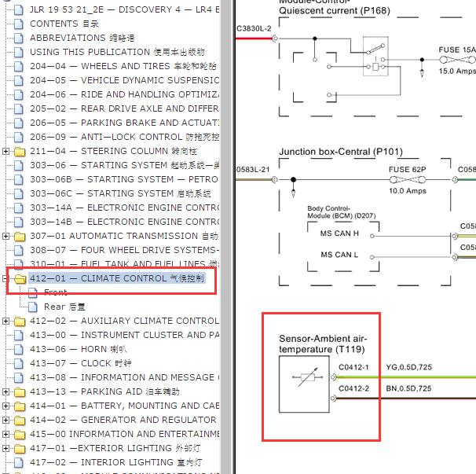
Task: Select 413-08 Information and Message entry
Action: 124,377
